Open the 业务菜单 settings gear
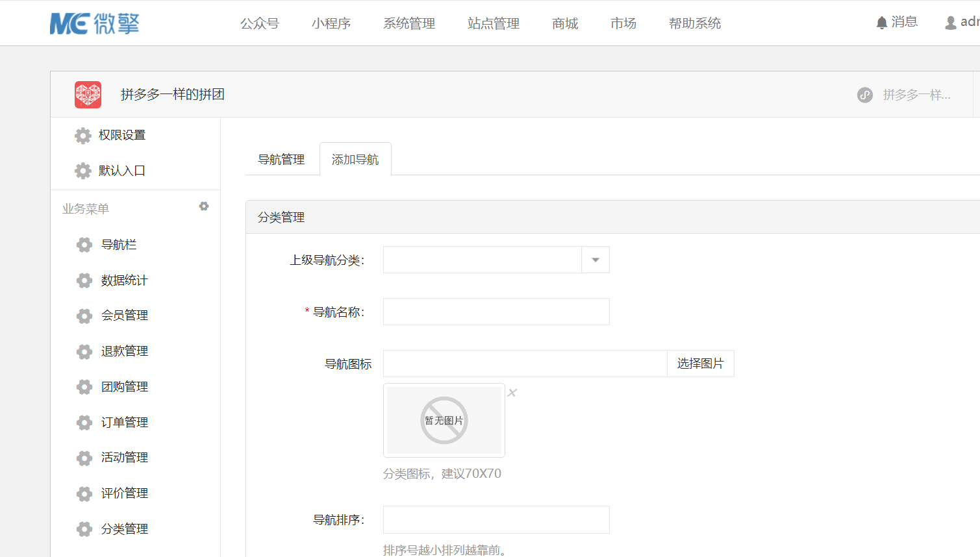The width and height of the screenshot is (980, 557). (204, 206)
